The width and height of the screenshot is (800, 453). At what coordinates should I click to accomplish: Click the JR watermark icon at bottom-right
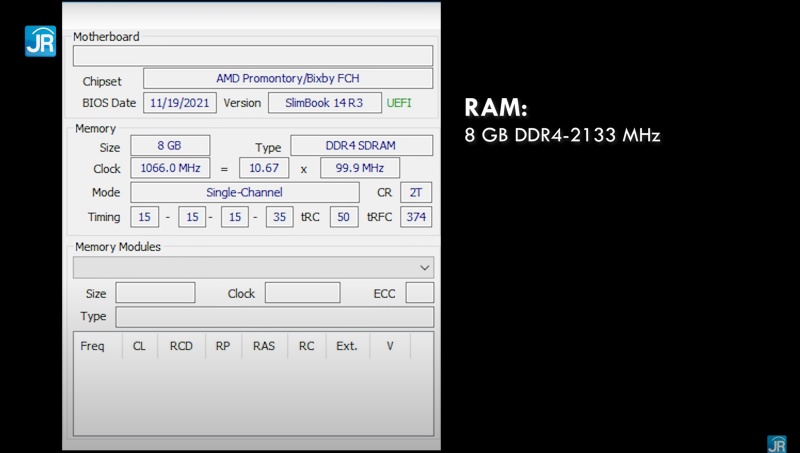[x=776, y=443]
